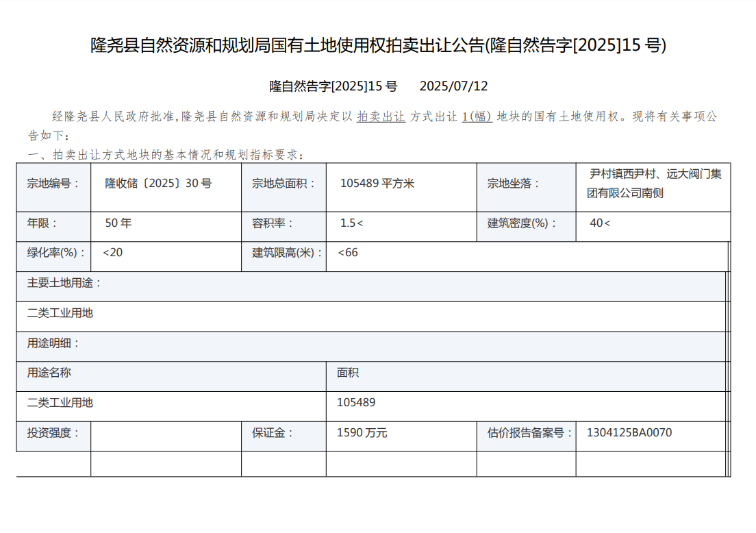Click the "建筑限高(米)：" label cell
The image size is (756, 533).
[x=283, y=257]
